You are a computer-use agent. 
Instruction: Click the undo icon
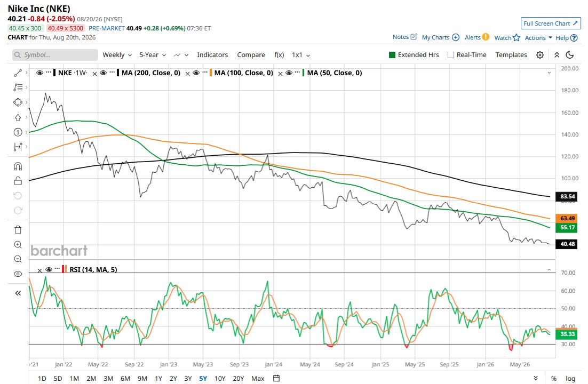(x=18, y=195)
